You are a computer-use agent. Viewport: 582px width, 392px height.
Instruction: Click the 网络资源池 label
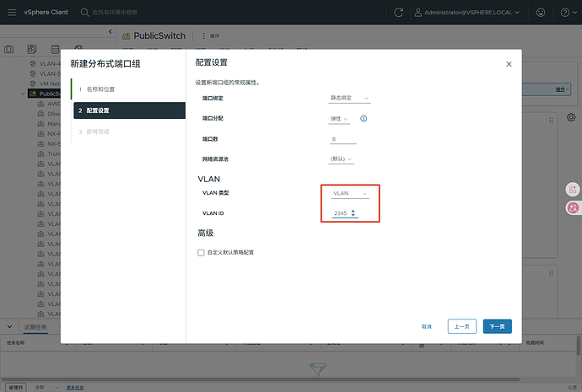click(215, 158)
